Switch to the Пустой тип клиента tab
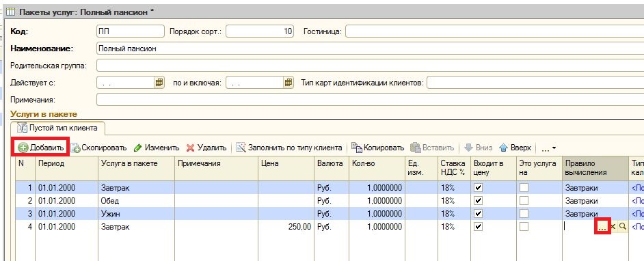Image resolution: width=644 pixels, height=261 pixels. click(58, 128)
